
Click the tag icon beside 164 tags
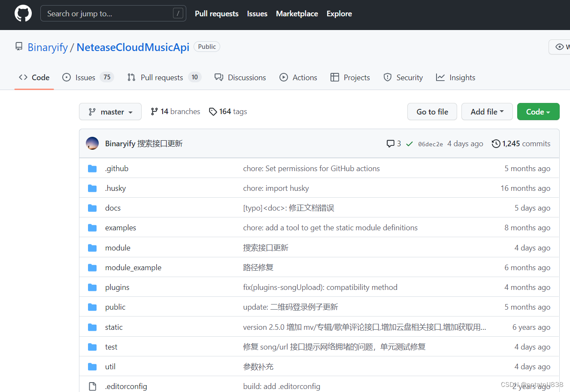pyautogui.click(x=213, y=111)
